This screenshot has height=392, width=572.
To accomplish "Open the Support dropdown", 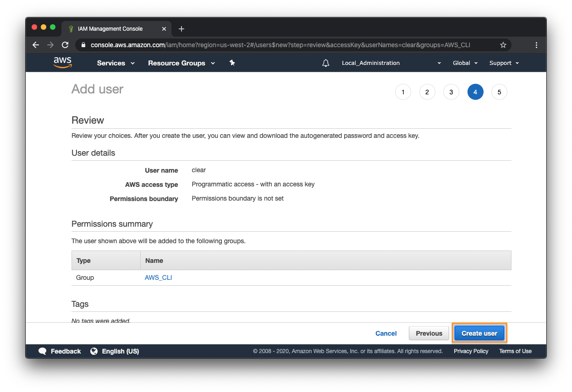I will point(504,63).
